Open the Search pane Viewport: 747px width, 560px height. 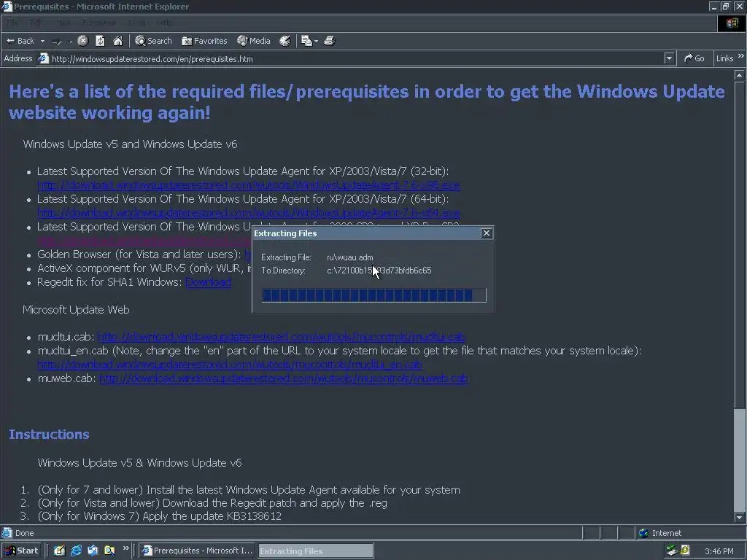153,41
